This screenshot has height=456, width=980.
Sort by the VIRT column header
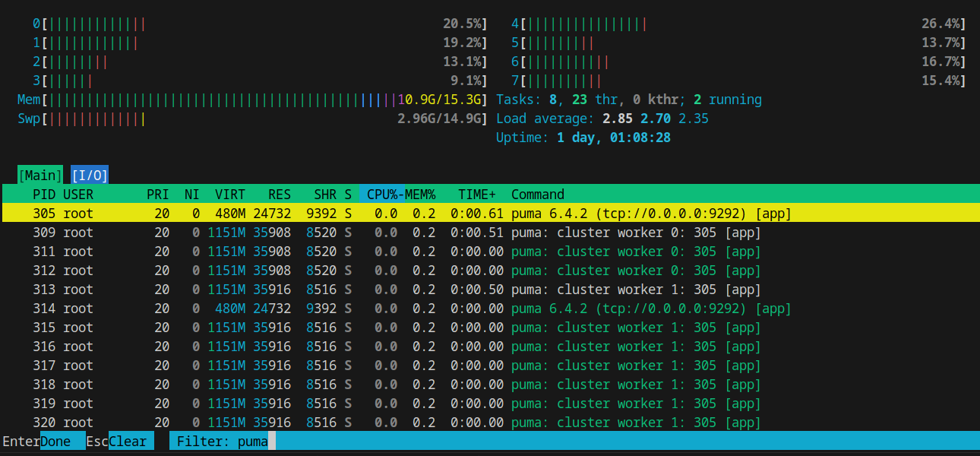(230, 195)
